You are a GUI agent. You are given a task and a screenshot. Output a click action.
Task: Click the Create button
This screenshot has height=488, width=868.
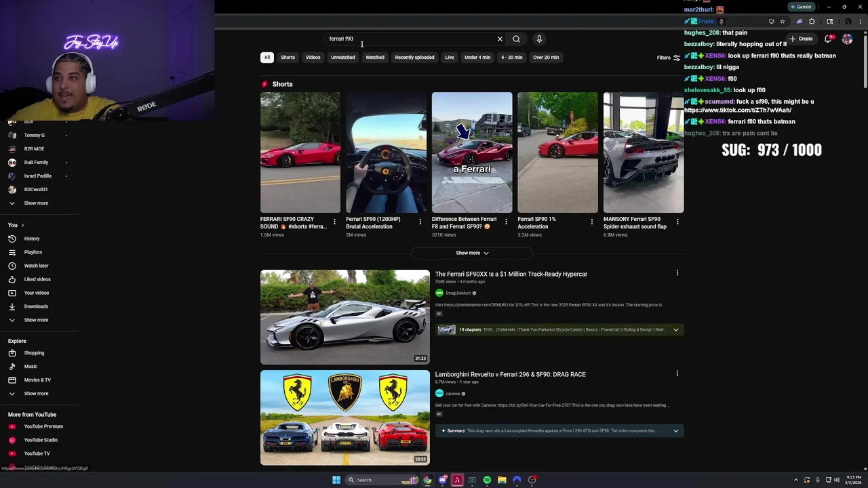pyautogui.click(x=801, y=39)
